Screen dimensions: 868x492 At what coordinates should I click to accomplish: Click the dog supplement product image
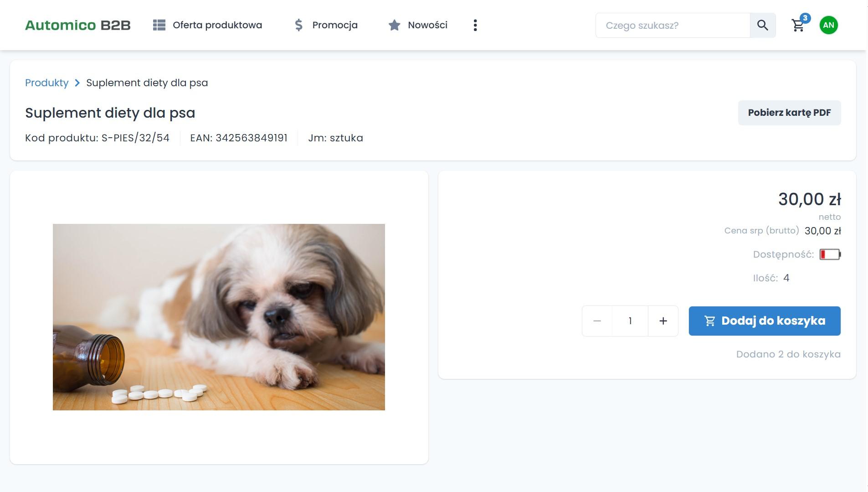[x=219, y=317]
